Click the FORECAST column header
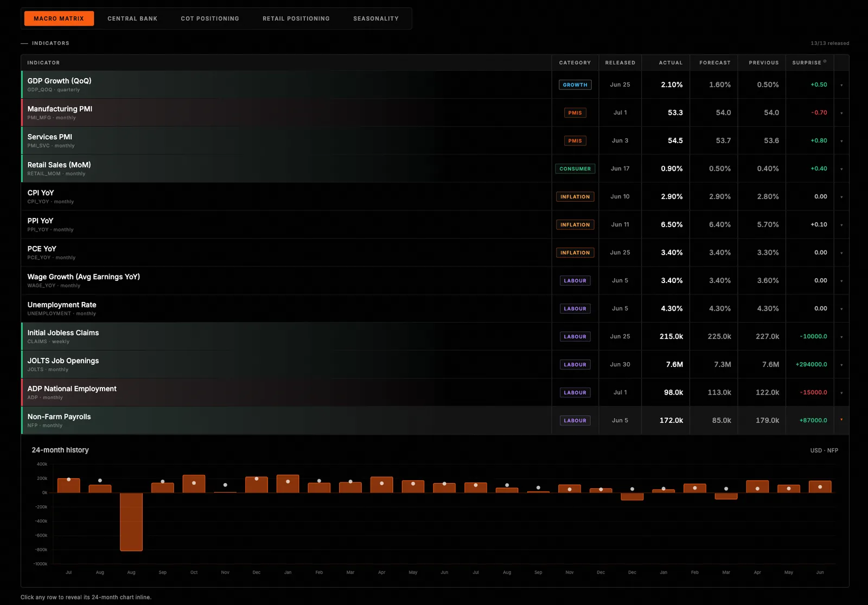This screenshot has width=868, height=605. point(715,63)
